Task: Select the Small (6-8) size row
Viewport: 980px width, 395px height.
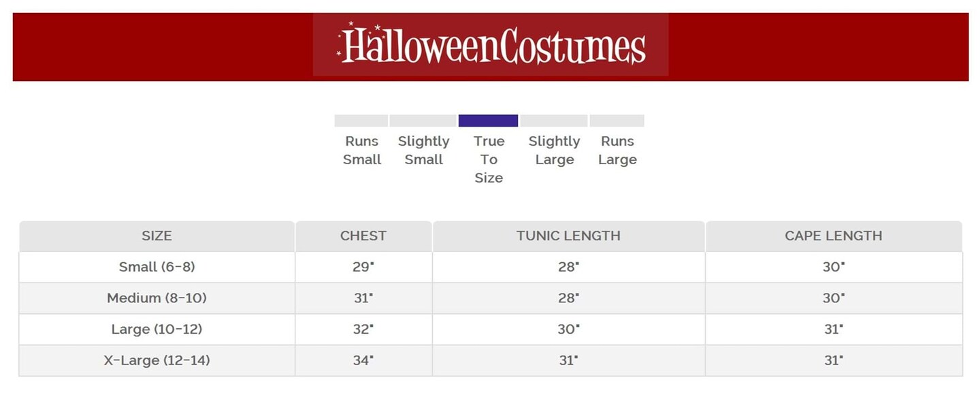Action: pyautogui.click(x=157, y=267)
